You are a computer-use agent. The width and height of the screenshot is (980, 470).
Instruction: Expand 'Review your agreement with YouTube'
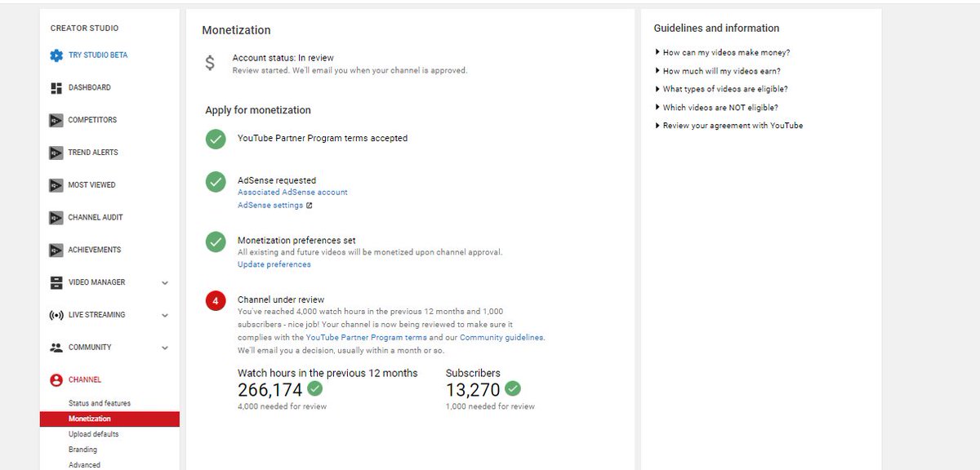728,126
